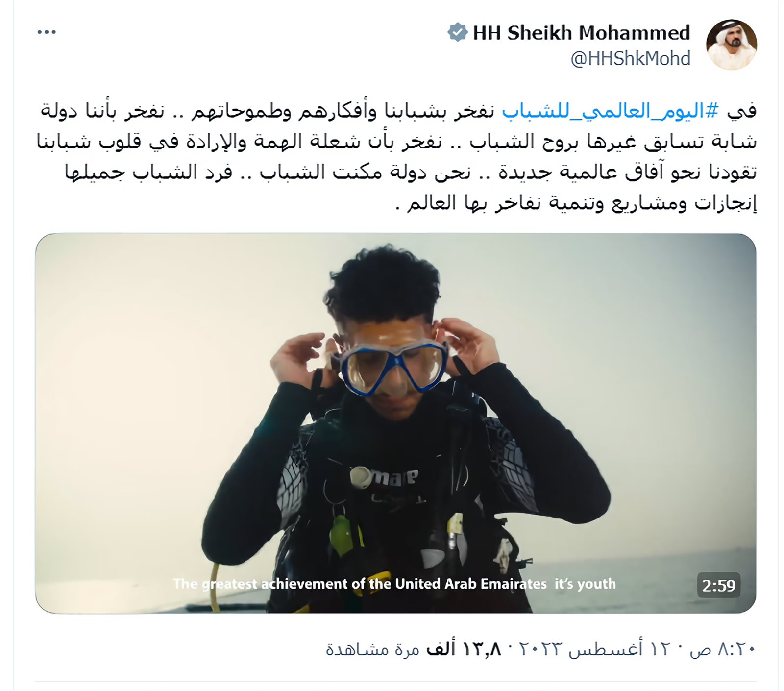Click the last tweet line ending بها العالم
784x691 pixels.
click(x=576, y=202)
